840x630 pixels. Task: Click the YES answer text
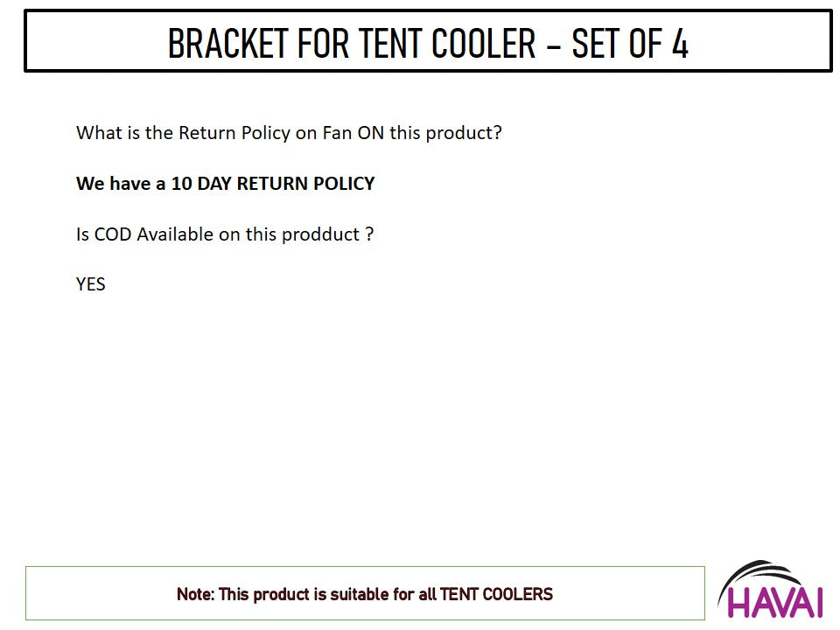click(x=91, y=284)
